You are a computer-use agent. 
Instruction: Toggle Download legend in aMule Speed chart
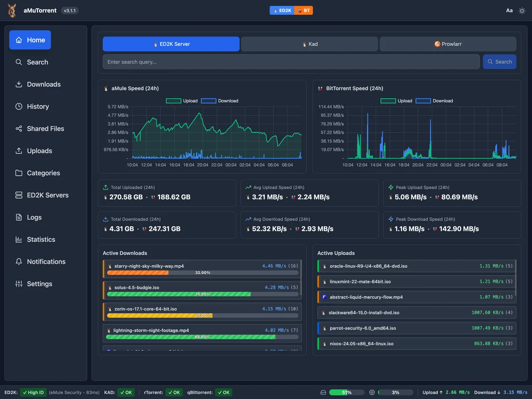pyautogui.click(x=220, y=101)
